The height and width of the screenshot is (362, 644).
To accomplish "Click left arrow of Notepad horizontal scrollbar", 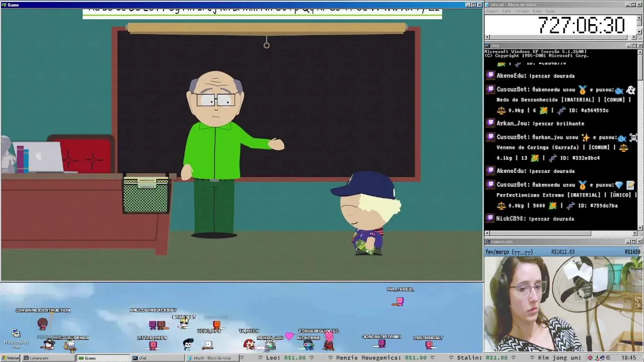I will 487,38.
